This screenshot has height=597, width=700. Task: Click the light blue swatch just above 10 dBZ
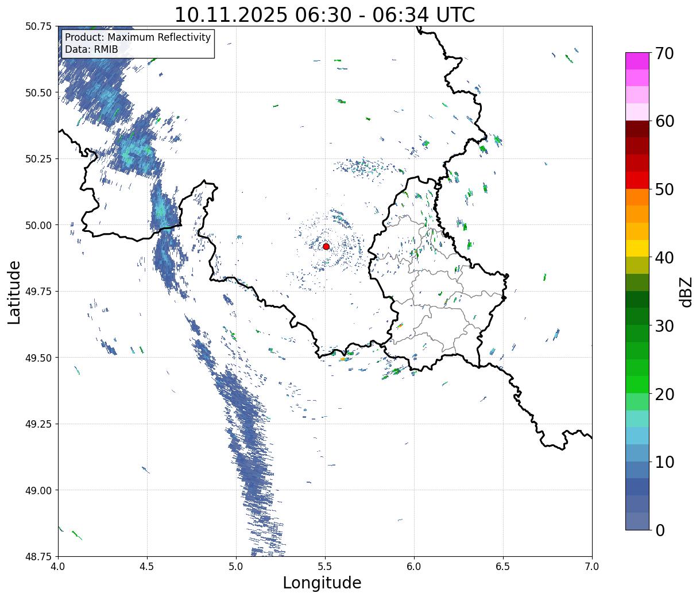click(637, 452)
